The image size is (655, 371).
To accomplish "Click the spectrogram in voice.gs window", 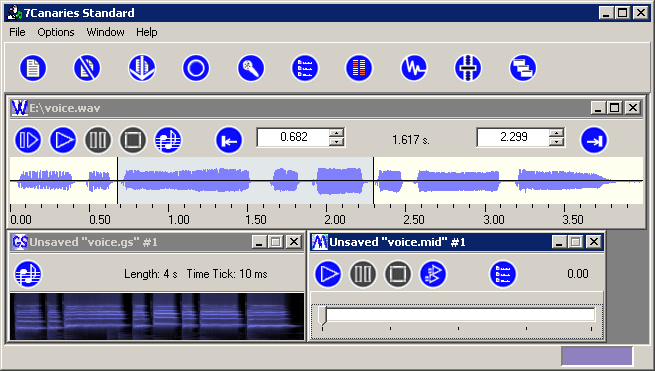I will 157,316.
